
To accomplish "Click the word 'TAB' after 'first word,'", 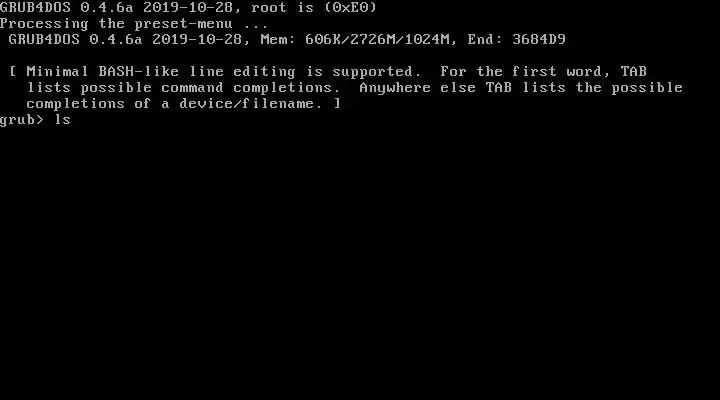I will click(x=634, y=72).
